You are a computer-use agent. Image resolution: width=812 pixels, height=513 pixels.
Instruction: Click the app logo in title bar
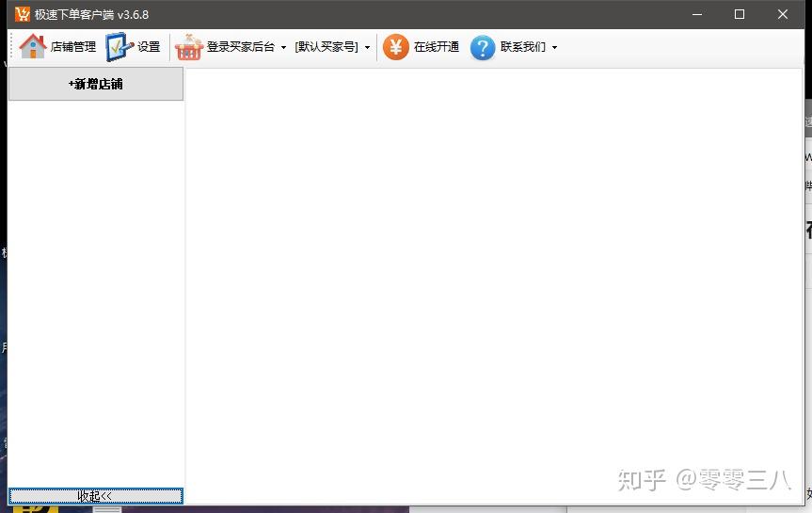pyautogui.click(x=23, y=14)
